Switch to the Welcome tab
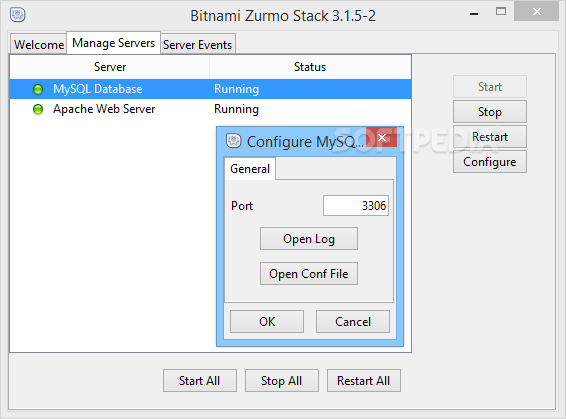Viewport: 566px width, 419px height. pyautogui.click(x=39, y=44)
